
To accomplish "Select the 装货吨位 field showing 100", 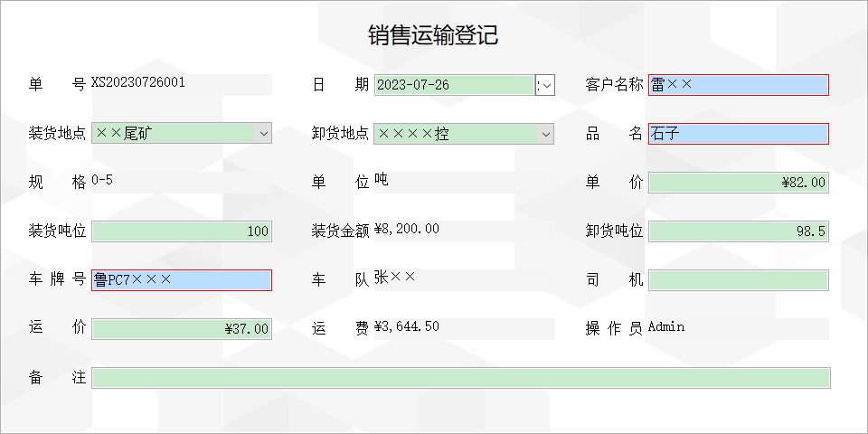I will click(182, 231).
